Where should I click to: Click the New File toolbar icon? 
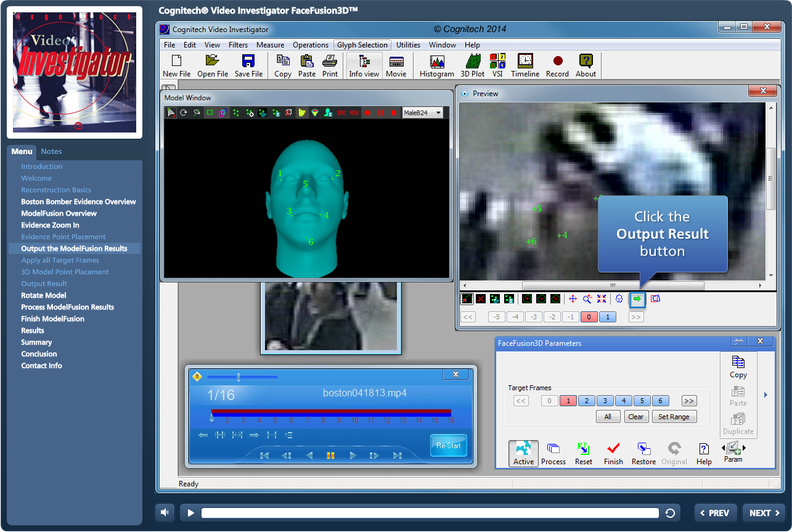coord(176,66)
